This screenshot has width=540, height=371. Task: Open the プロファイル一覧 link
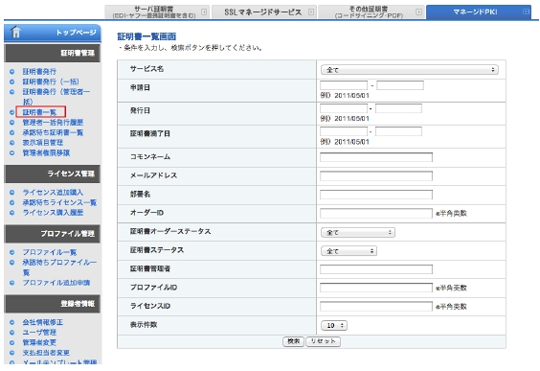pos(50,252)
